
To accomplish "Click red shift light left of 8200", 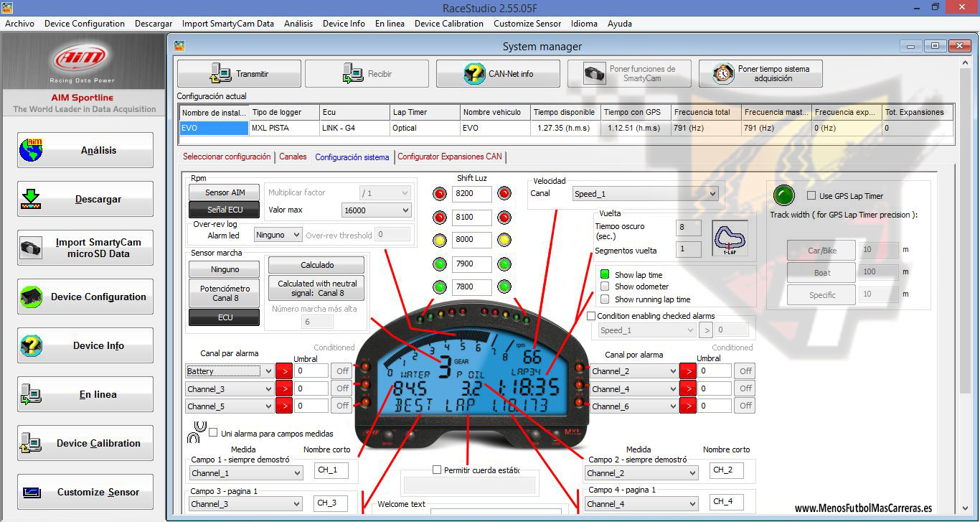I will [x=440, y=193].
